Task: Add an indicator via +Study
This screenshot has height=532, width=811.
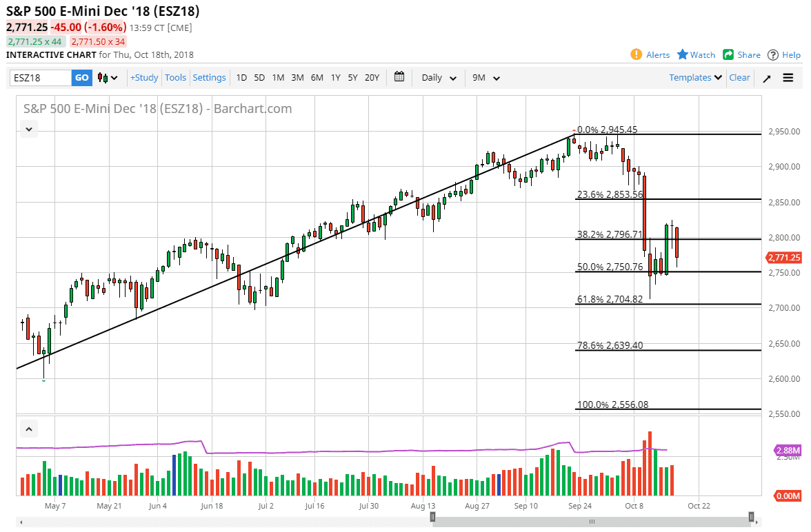Action: coord(143,77)
